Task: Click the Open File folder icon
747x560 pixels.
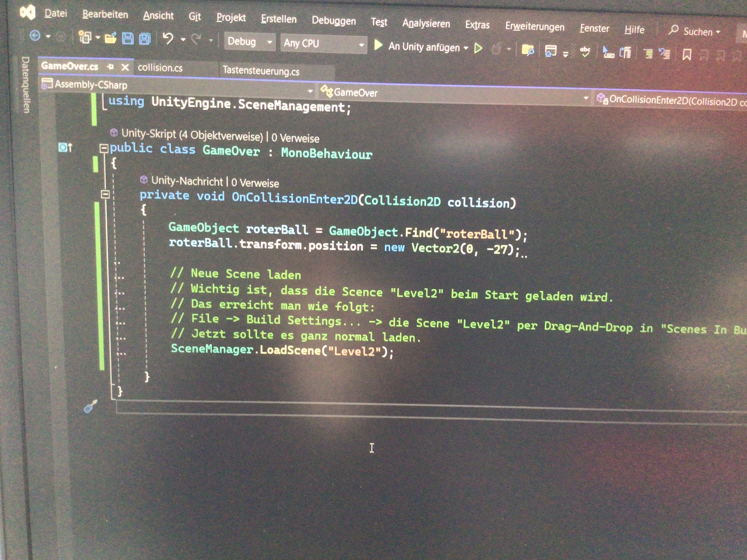Action: (x=110, y=38)
